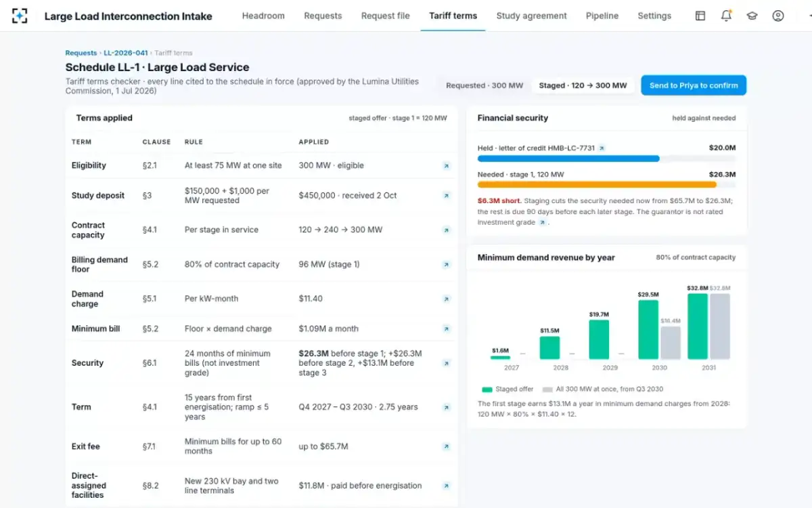The height and width of the screenshot is (508, 812).
Task: Click the 'held against needed' label
Action: [x=704, y=118]
